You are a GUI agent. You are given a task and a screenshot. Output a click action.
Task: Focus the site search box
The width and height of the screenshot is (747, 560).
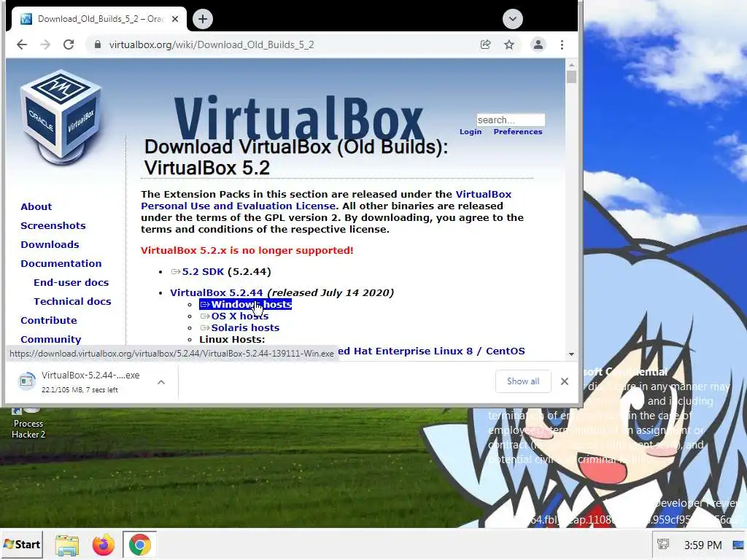click(x=511, y=120)
